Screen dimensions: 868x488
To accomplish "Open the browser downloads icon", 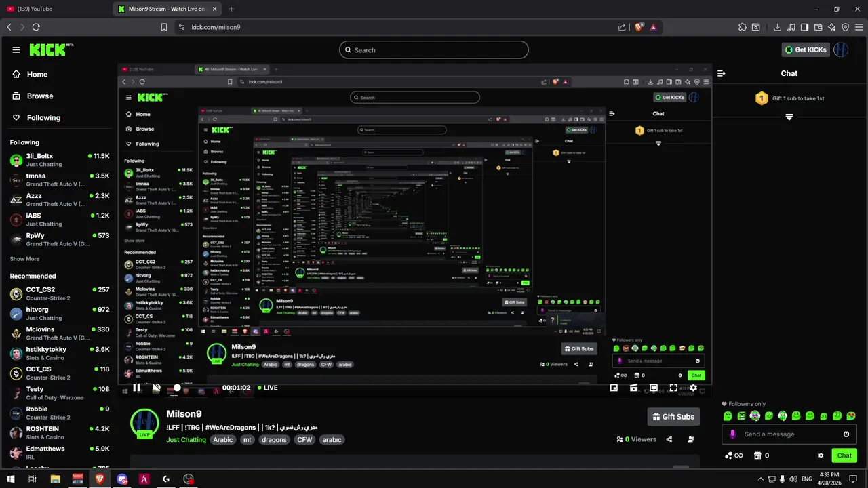I will tap(777, 27).
